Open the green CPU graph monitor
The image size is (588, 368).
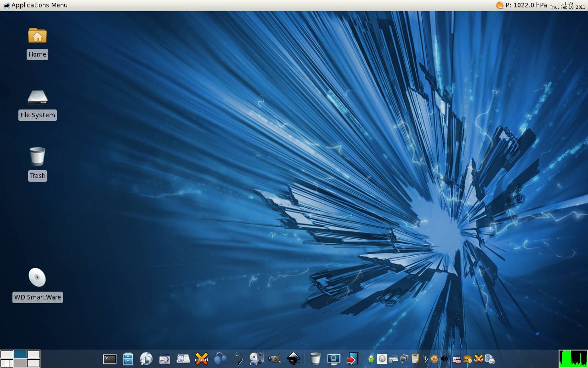[x=573, y=359]
